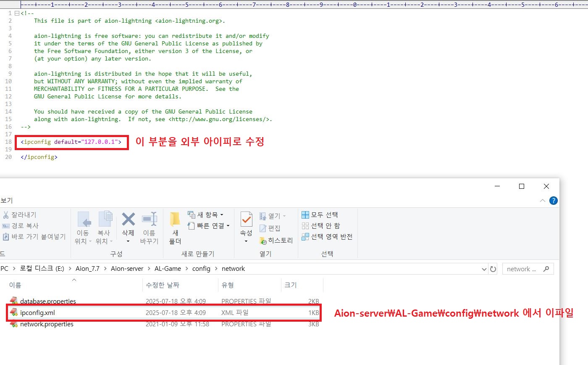Click line number 18 in the editor gutter
The height and width of the screenshot is (365, 588).
8,142
